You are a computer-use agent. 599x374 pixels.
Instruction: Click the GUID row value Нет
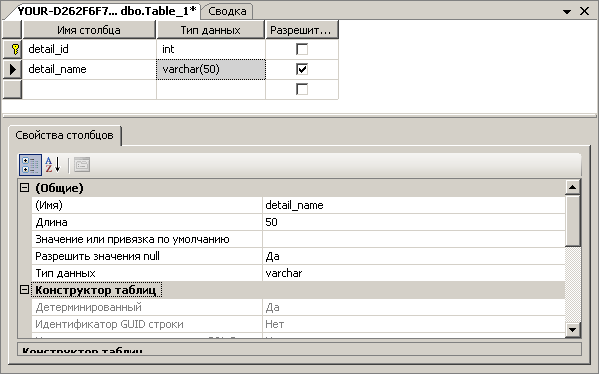point(414,324)
